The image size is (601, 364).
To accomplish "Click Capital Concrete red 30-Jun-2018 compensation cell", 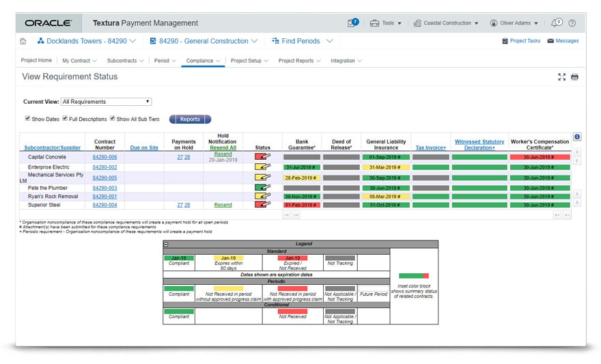I will (x=540, y=156).
